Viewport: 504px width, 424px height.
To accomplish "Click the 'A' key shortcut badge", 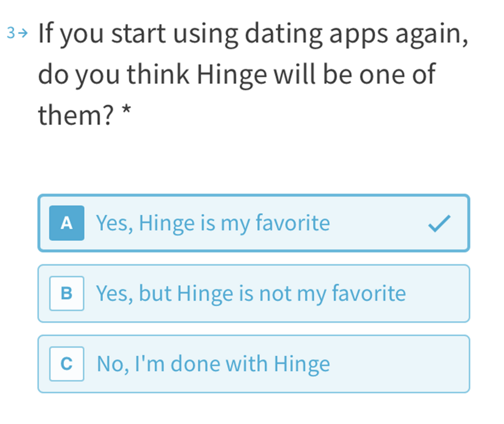I will (66, 223).
